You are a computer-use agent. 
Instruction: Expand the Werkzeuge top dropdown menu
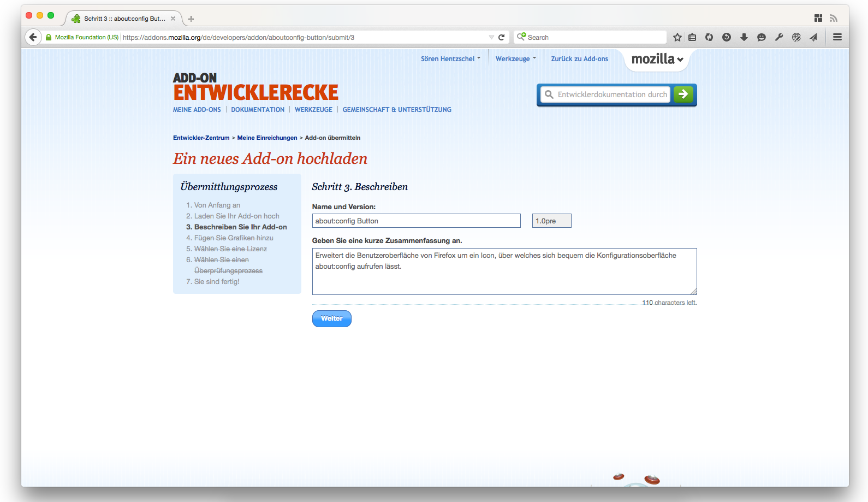coord(516,59)
